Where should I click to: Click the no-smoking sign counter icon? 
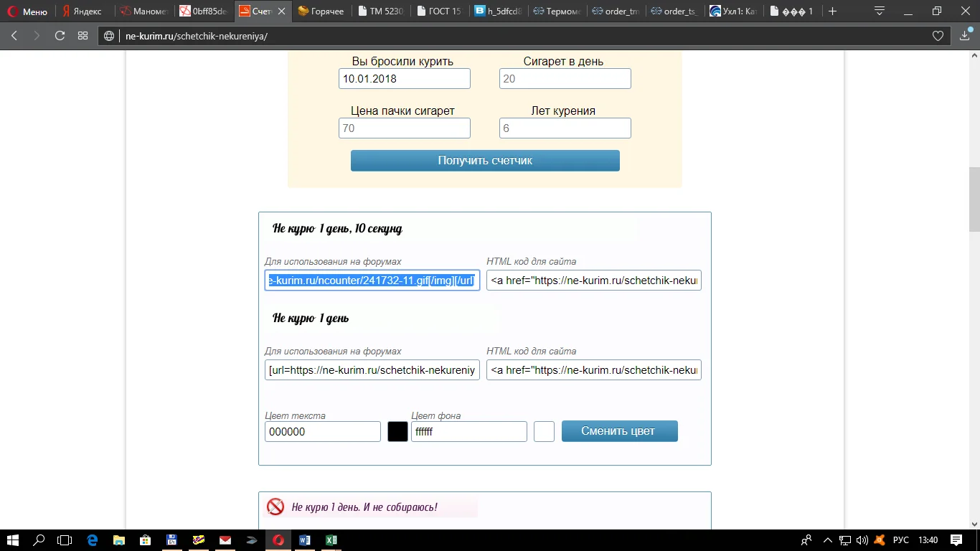click(x=275, y=507)
